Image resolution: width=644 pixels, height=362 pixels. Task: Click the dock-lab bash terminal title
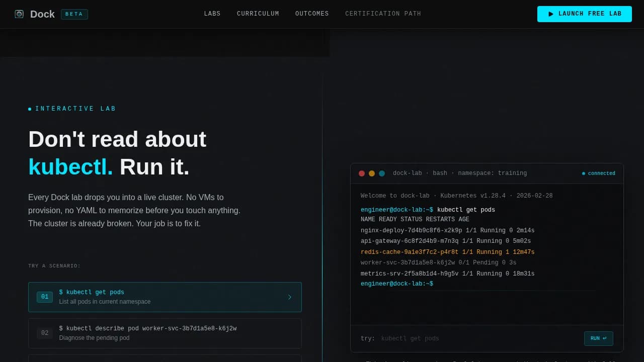tap(460, 173)
